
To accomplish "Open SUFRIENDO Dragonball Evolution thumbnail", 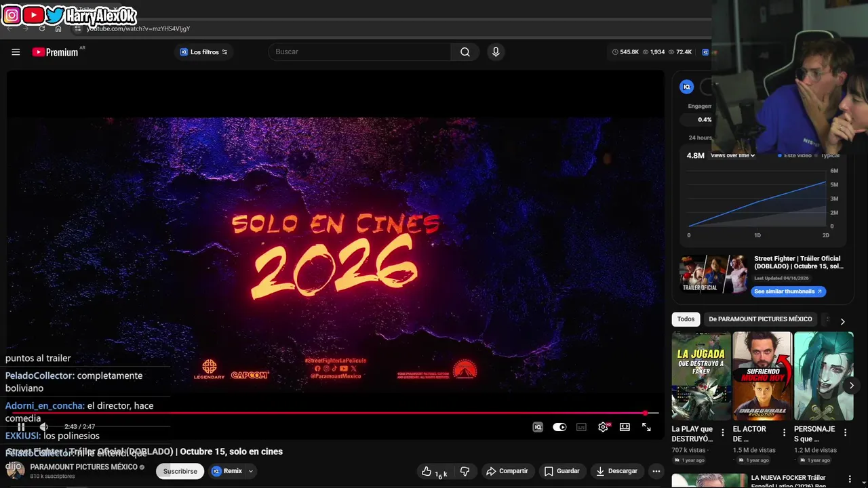I will 762,376.
